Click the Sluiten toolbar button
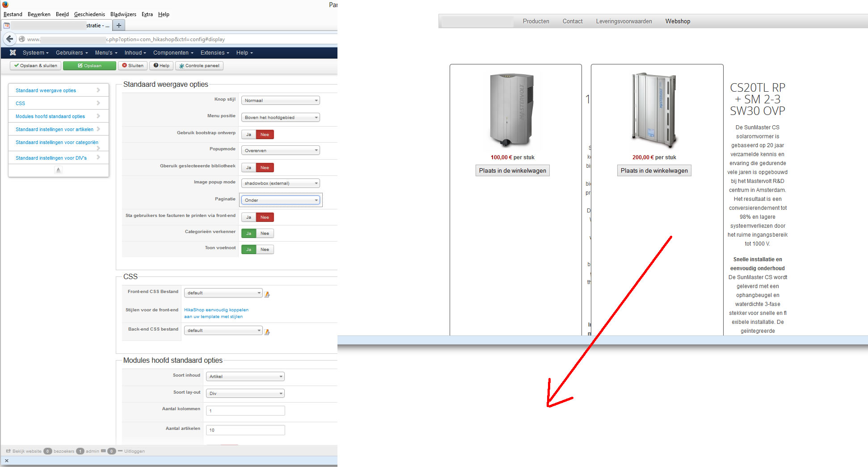 pos(133,66)
